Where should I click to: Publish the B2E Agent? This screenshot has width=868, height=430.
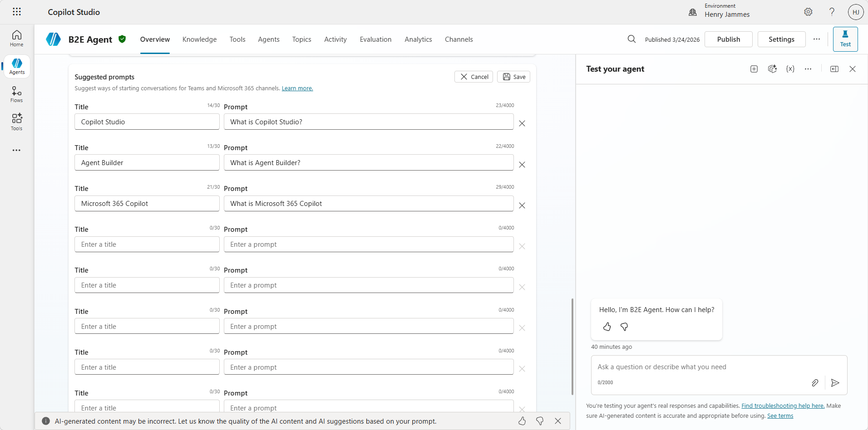tap(728, 39)
